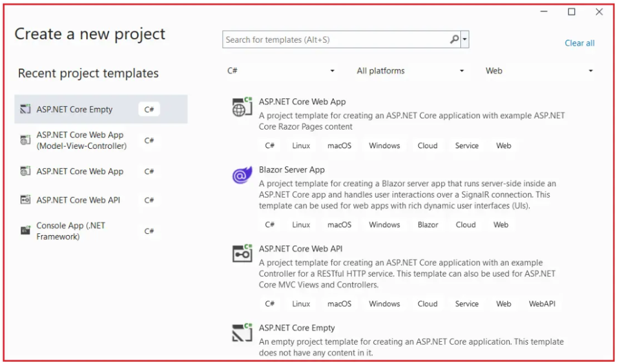Viewport: 617px width, 364px height.
Task: Focus the Search for templates field
Action: click(x=334, y=40)
